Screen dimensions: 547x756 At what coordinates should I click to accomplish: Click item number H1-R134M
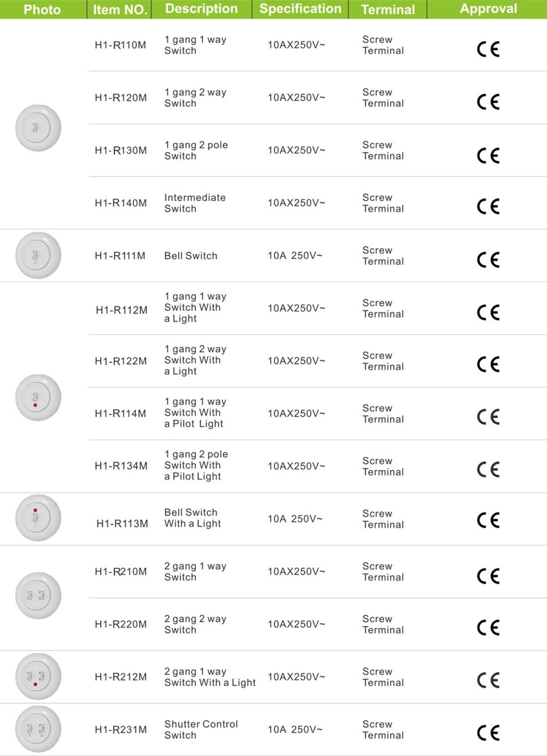[121, 466]
